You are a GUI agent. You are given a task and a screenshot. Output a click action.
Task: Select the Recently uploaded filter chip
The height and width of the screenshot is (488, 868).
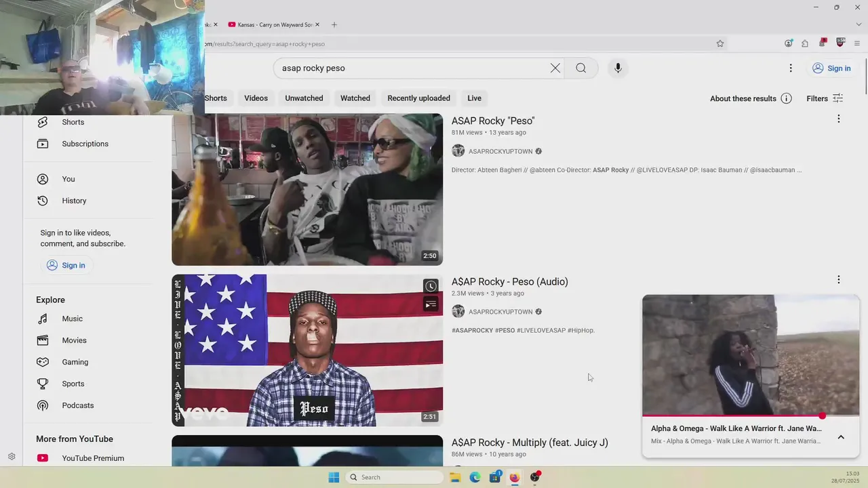coord(418,98)
